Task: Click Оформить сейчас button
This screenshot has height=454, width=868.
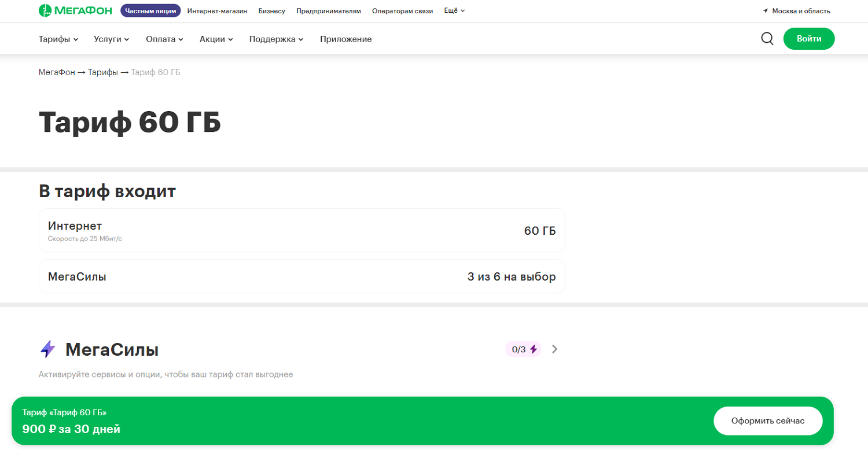Action: (768, 420)
